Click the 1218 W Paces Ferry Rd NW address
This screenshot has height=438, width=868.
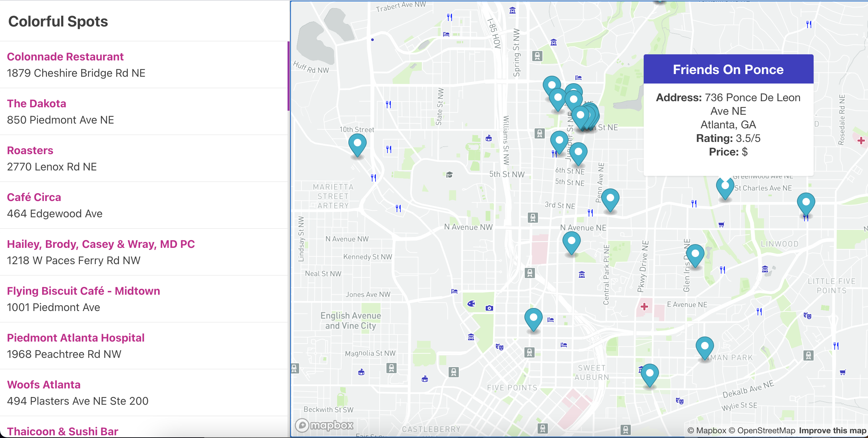(74, 260)
